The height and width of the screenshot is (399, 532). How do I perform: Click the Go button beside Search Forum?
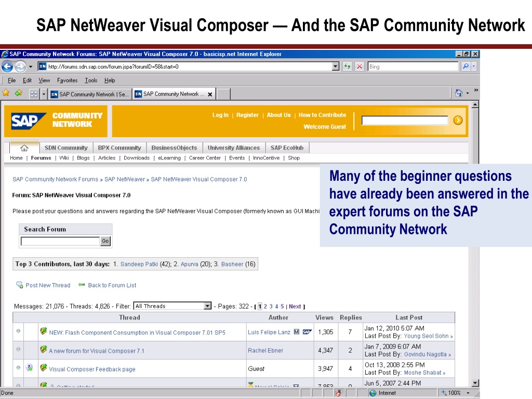(105, 241)
